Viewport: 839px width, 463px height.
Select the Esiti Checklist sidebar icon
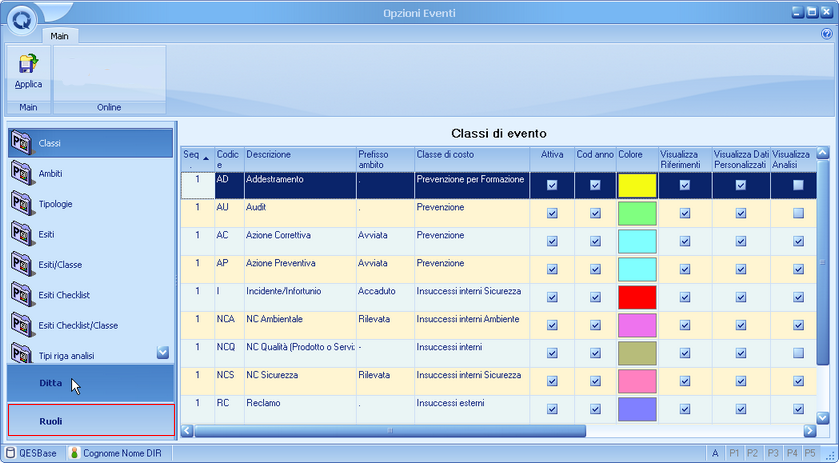21,295
